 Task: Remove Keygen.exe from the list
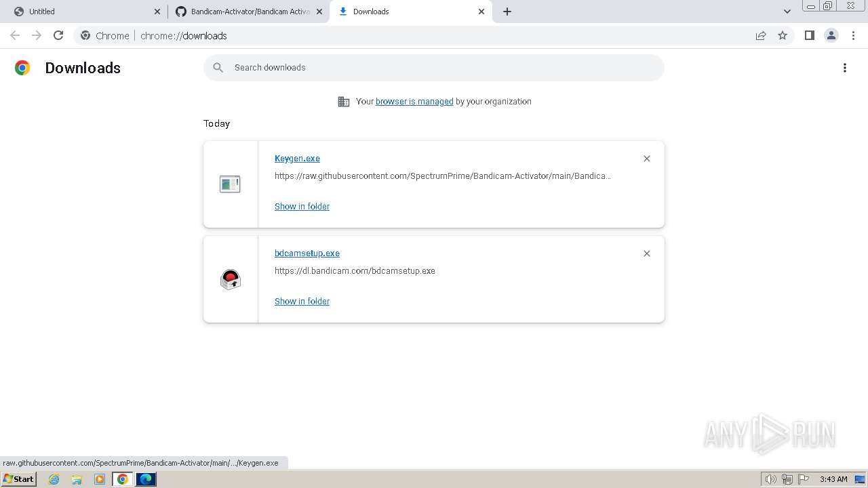[646, 159]
